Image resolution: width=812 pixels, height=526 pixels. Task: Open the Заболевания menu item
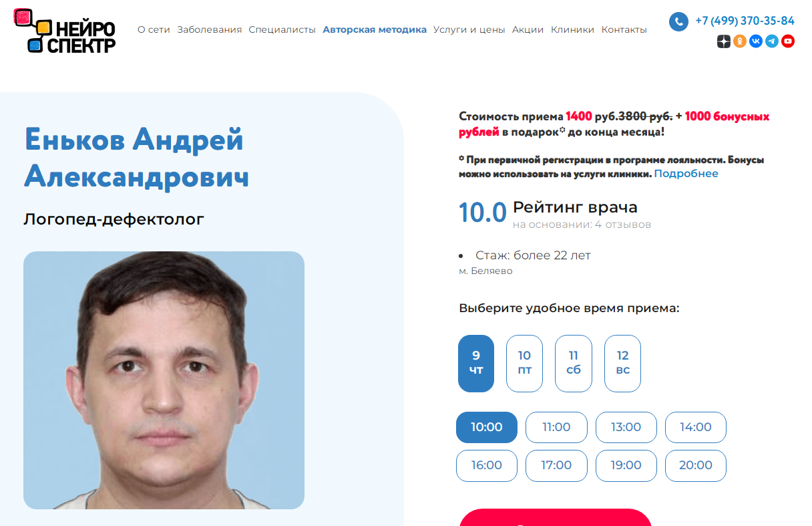[x=210, y=29]
